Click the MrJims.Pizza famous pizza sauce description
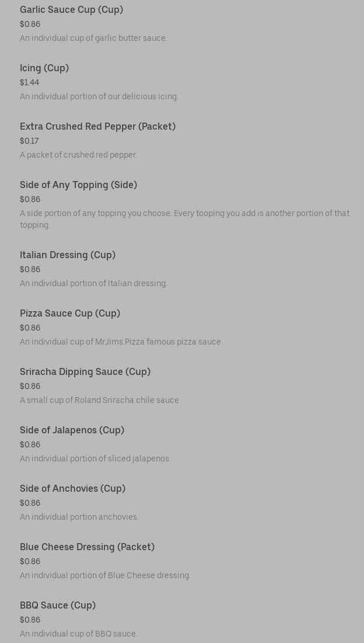The width and height of the screenshot is (364, 643). 121,342
